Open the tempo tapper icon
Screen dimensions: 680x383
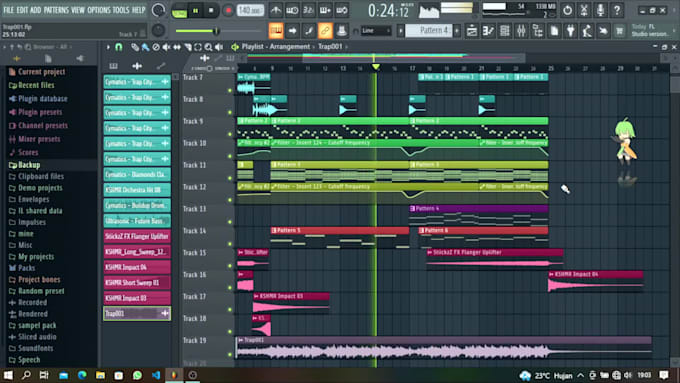[x=587, y=31]
